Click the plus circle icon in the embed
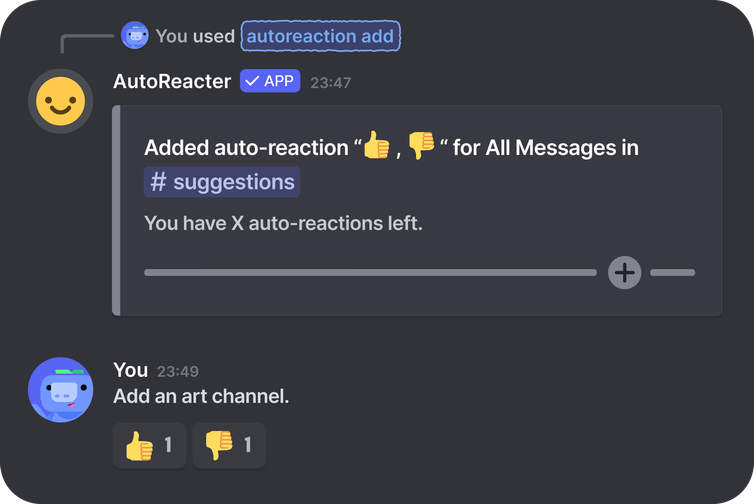Screen dimensions: 754x504 [625, 272]
